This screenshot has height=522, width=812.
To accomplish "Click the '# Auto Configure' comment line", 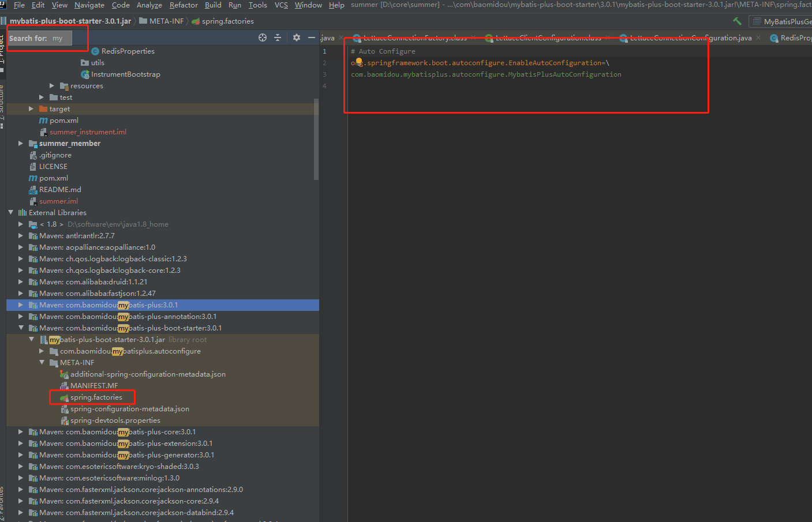I will click(383, 51).
